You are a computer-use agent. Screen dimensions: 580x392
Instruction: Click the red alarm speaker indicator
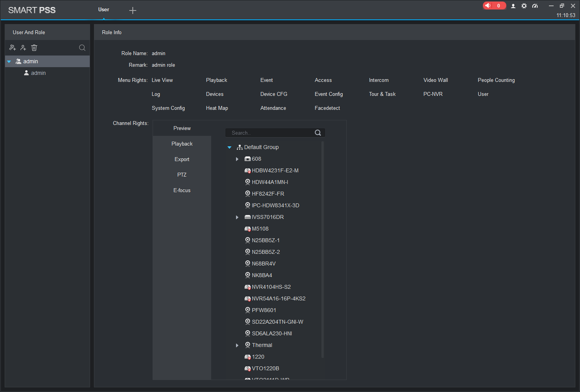[494, 5]
